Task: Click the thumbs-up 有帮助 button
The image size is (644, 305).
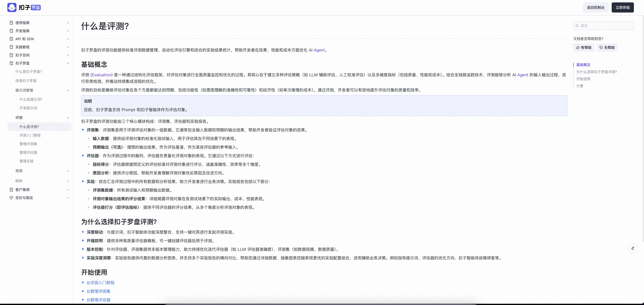Action: [584, 48]
